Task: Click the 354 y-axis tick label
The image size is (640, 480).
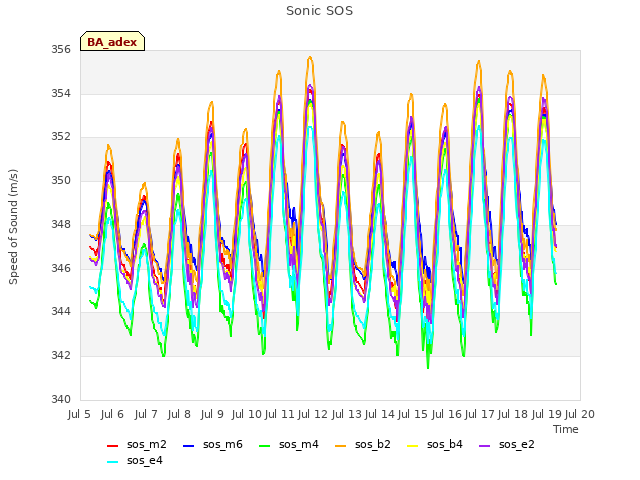Action: click(x=61, y=93)
